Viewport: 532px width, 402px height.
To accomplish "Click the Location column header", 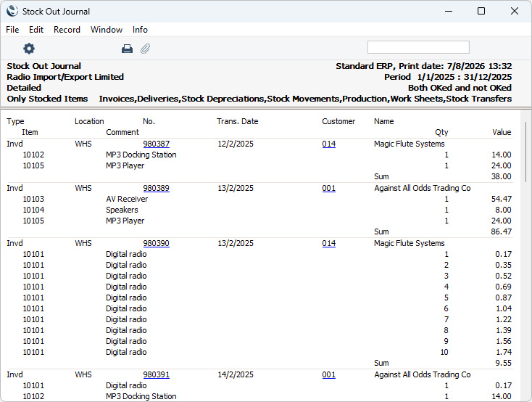I will [89, 121].
